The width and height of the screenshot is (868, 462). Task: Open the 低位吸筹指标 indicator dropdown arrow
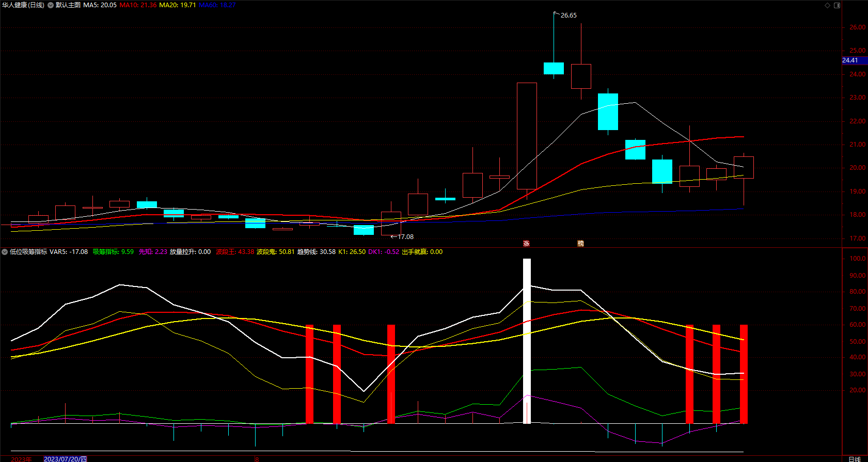point(5,252)
